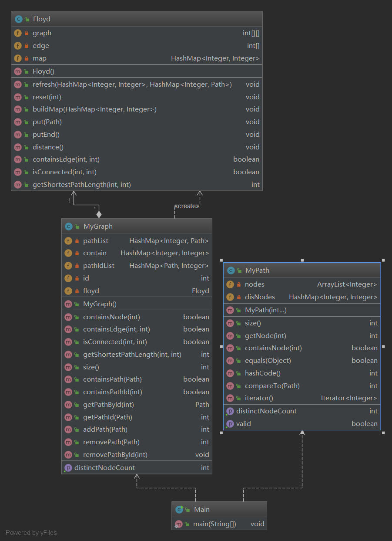Select the size() method in MyPath
The height and width of the screenshot is (541, 392).
coord(302,323)
